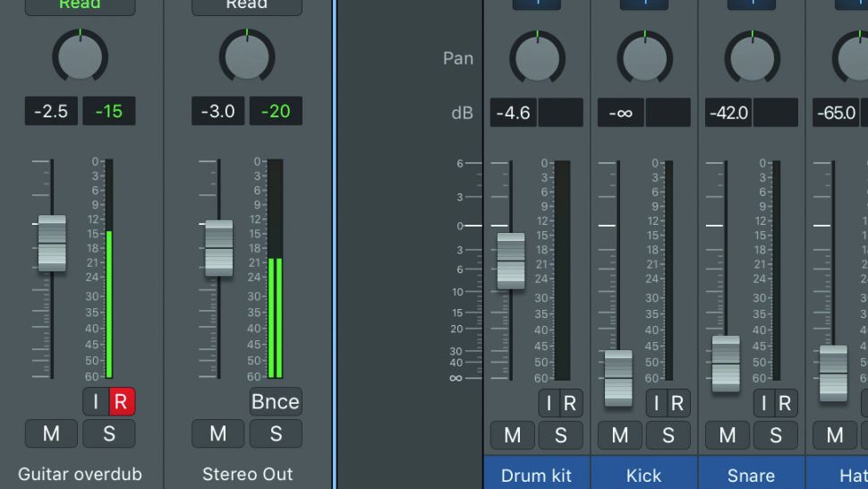This screenshot has width=868, height=489.
Task: Open Guitar overdub automation mode Read menu
Action: pyautogui.click(x=81, y=5)
